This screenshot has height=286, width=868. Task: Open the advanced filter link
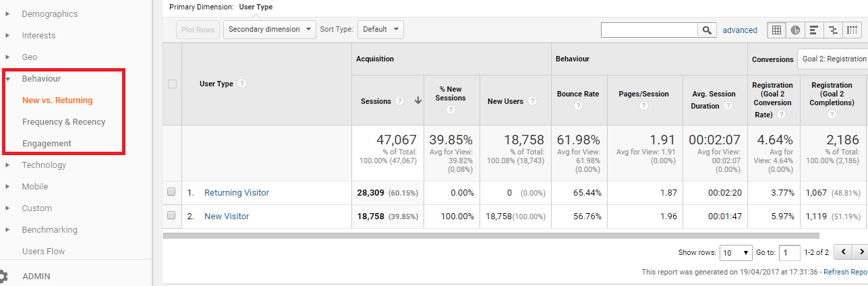click(740, 30)
